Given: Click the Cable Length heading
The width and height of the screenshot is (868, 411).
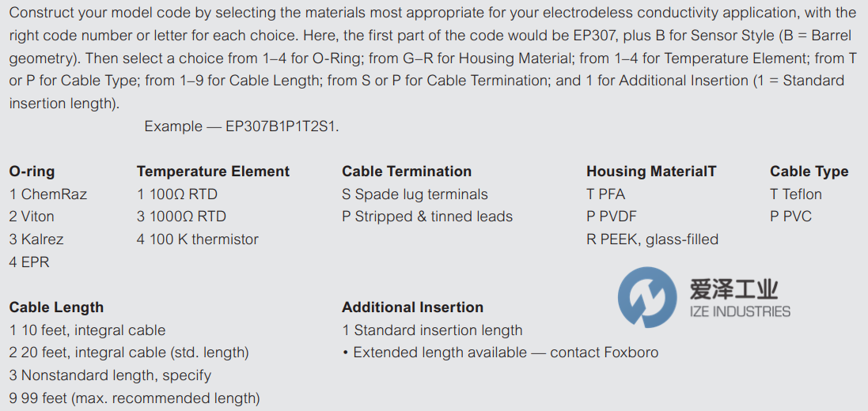Looking at the screenshot, I should [56, 307].
